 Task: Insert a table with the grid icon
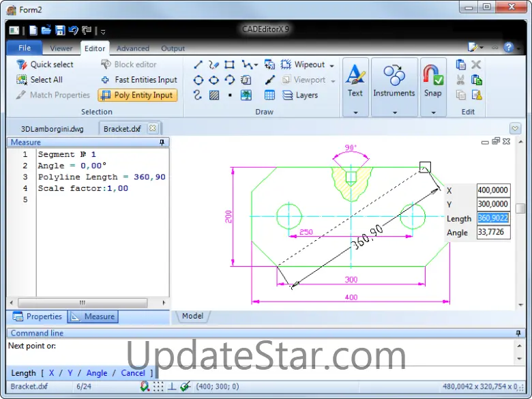tap(269, 95)
